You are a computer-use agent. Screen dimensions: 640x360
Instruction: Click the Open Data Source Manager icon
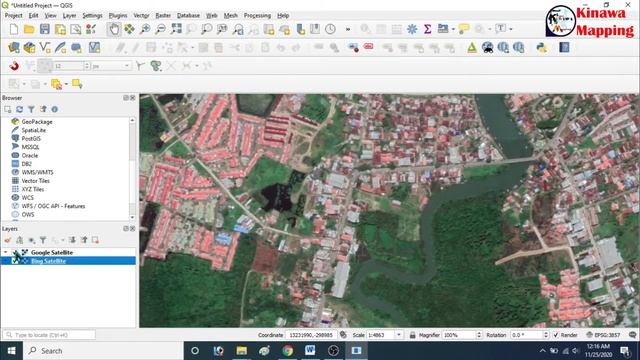(x=14, y=48)
